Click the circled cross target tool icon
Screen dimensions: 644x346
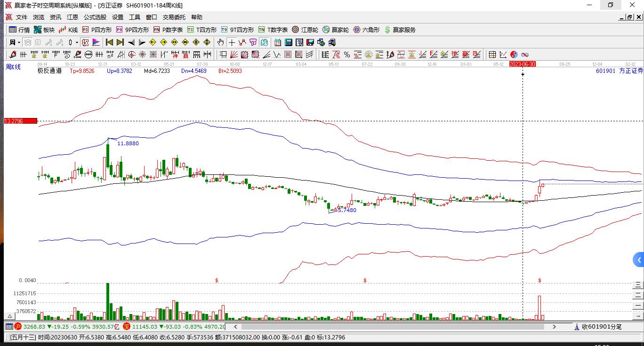tap(131, 55)
